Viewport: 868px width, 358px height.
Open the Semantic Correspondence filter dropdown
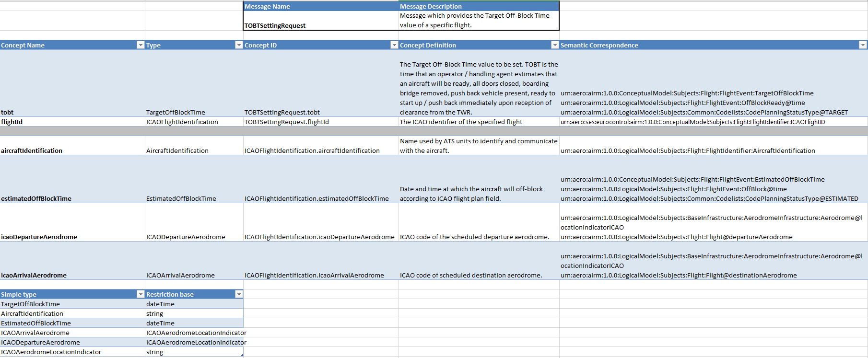pyautogui.click(x=863, y=45)
